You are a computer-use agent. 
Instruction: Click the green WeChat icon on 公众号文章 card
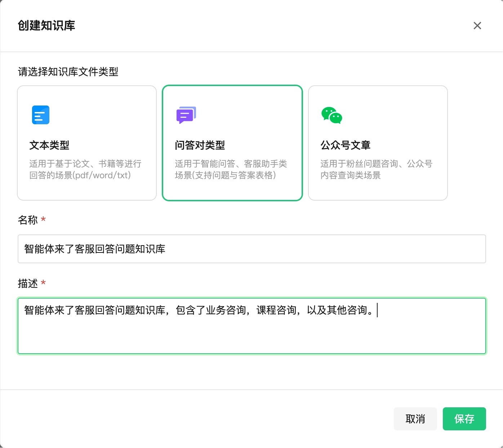tap(331, 115)
